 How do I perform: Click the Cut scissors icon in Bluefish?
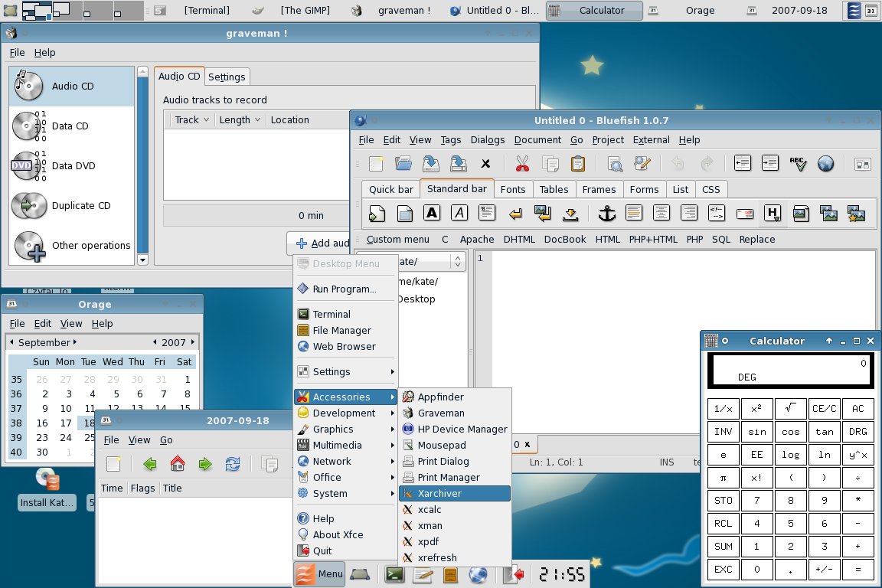[523, 164]
